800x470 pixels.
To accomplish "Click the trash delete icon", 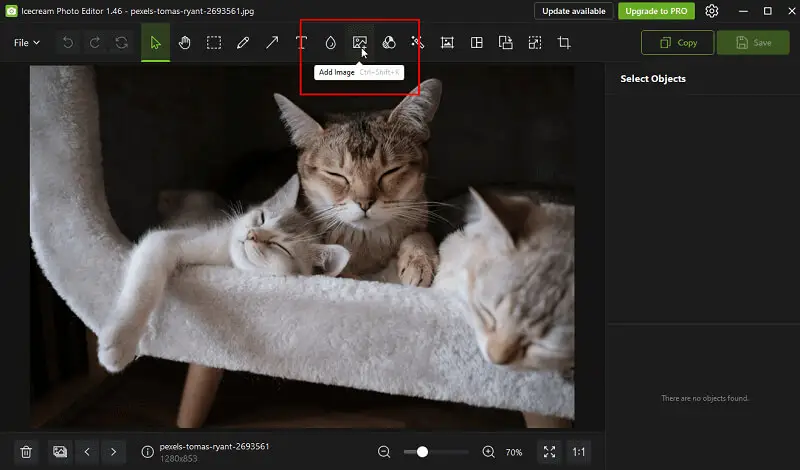I will 26,452.
